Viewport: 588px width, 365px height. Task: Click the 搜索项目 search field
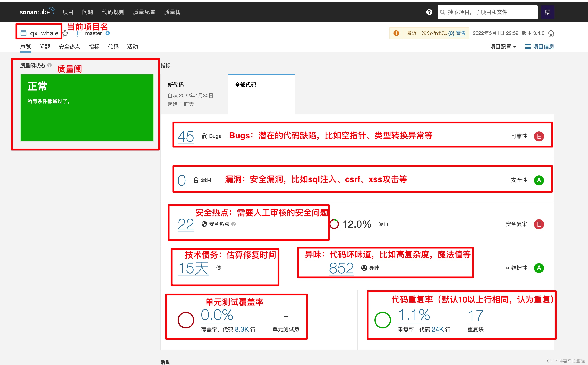(x=487, y=12)
